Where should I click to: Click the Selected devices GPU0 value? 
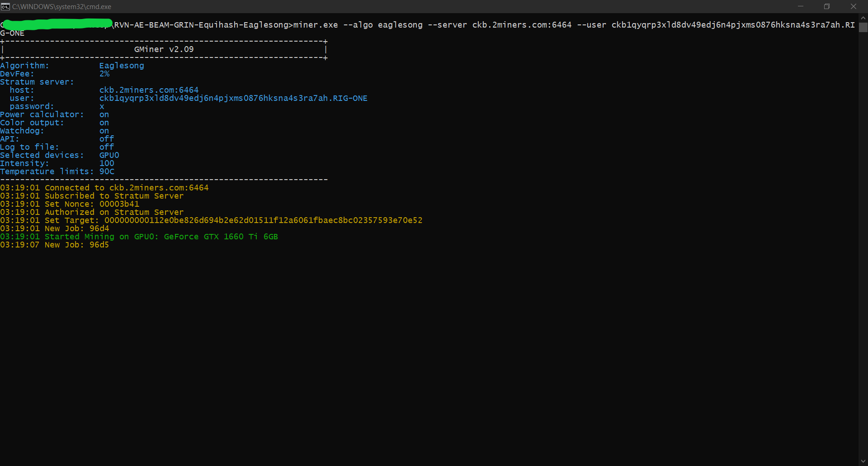point(109,155)
